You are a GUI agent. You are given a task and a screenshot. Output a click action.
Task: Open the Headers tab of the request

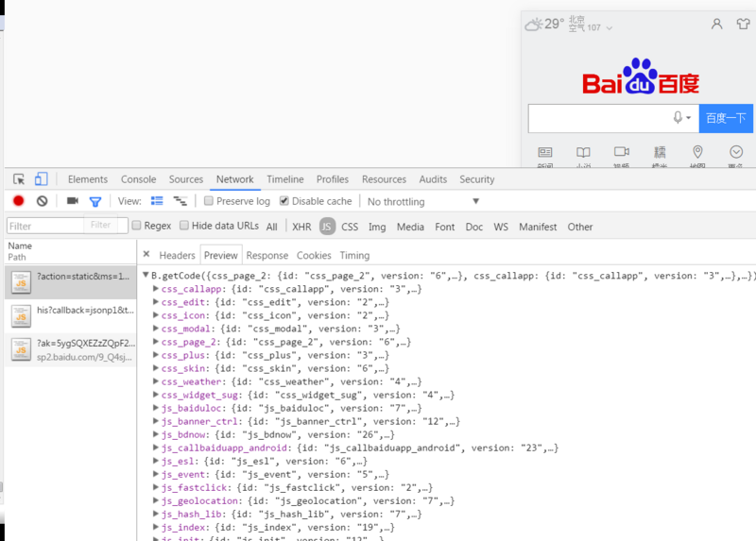click(177, 255)
